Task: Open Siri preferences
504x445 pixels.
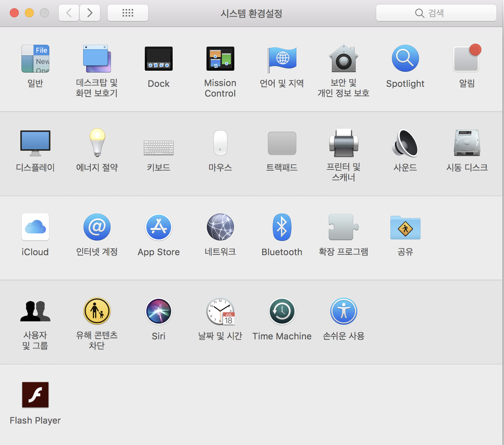Action: click(159, 311)
